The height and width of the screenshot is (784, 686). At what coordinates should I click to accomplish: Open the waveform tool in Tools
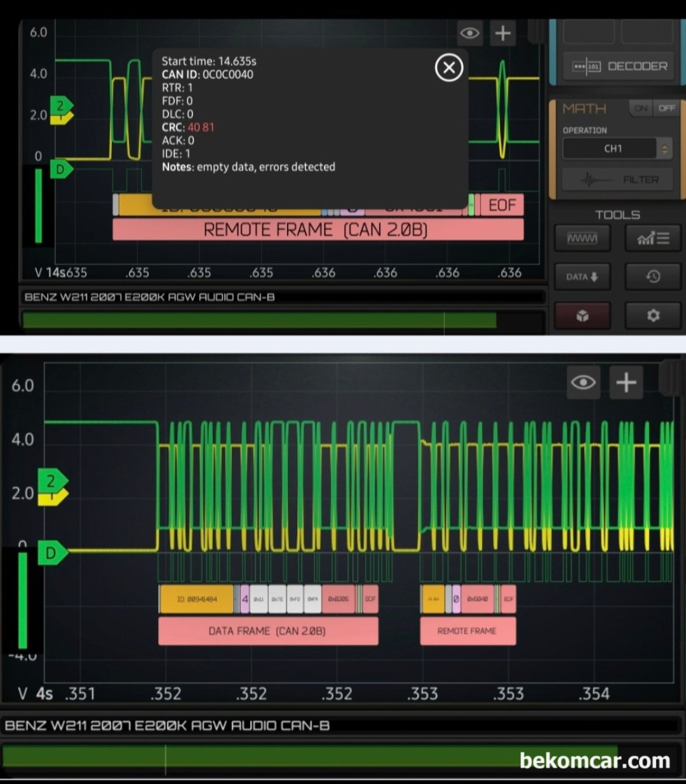(x=582, y=239)
